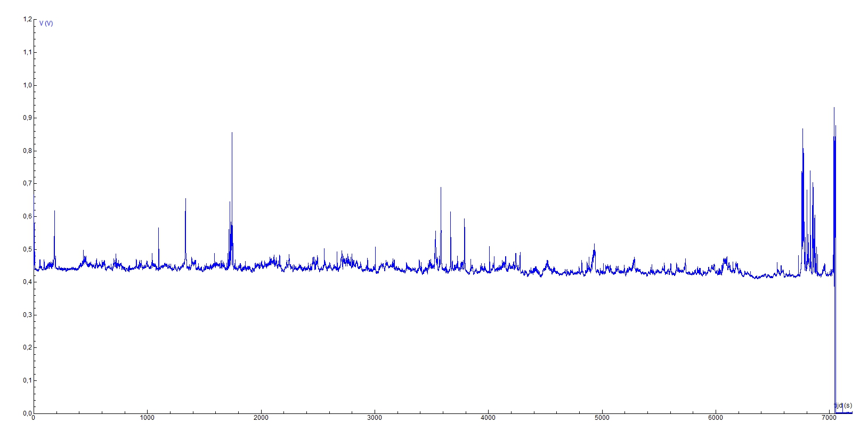Click the "2000" x-axis tick label
Image resolution: width=868 pixels, height=447 pixels.
261,418
